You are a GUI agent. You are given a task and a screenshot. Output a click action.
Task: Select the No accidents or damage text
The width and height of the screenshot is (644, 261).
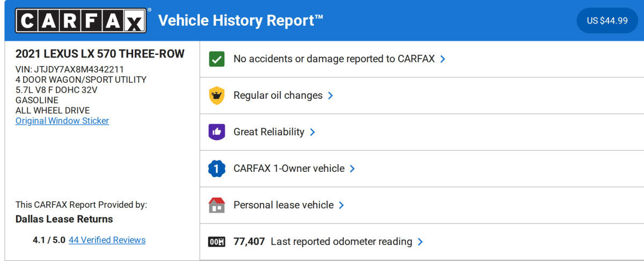tap(334, 59)
